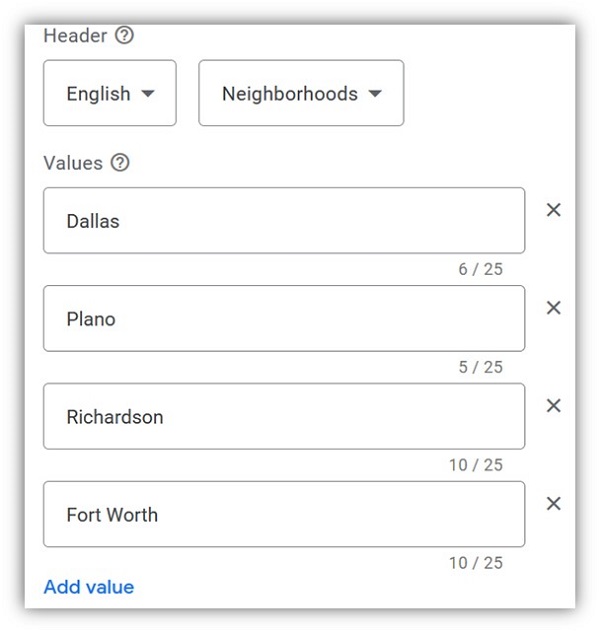Screen dimensions: 600x633
Task: Remove the Plano value with its X
Action: [x=554, y=308]
